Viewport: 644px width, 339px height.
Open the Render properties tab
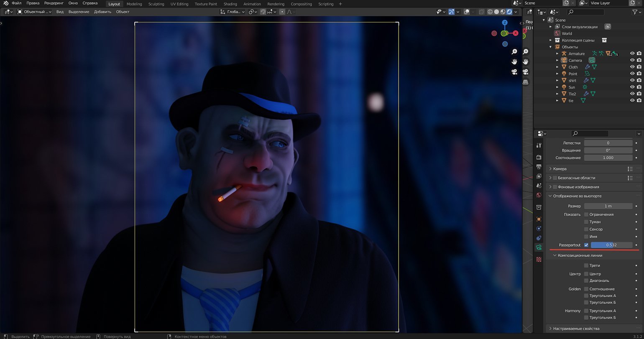539,157
